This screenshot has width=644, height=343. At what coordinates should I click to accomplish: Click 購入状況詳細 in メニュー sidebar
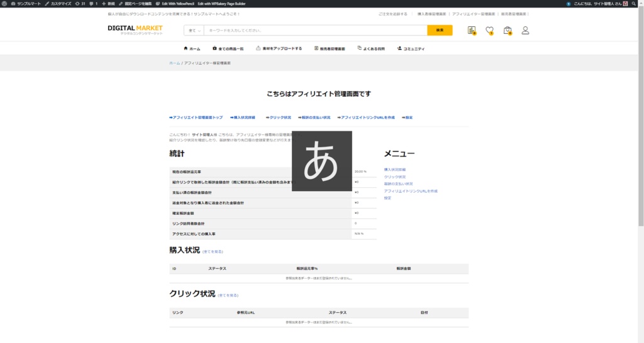point(395,170)
